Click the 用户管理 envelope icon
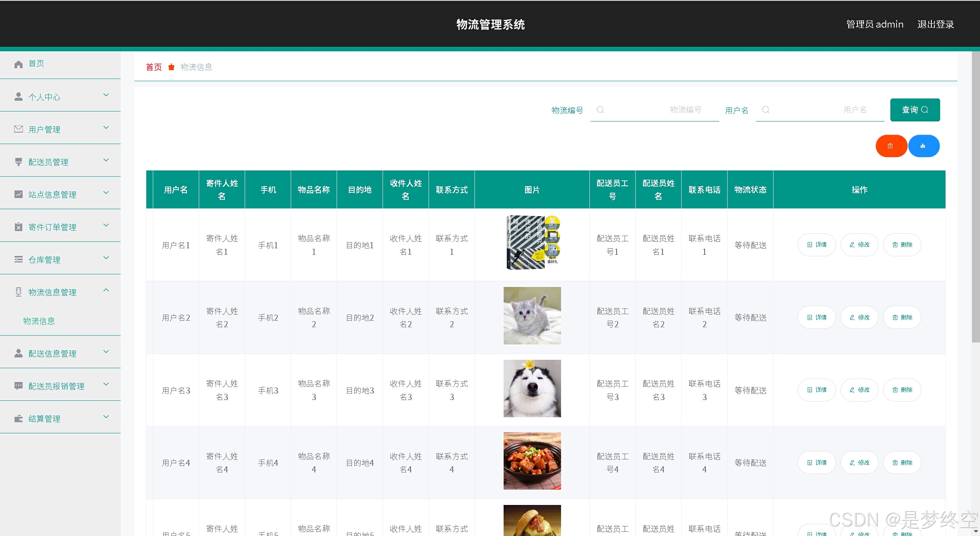 coord(18,129)
